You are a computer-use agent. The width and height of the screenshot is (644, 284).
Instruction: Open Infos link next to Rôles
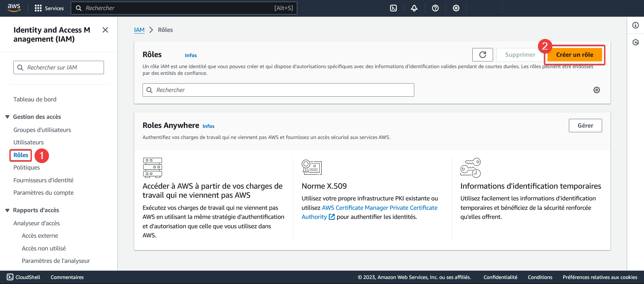(x=191, y=55)
